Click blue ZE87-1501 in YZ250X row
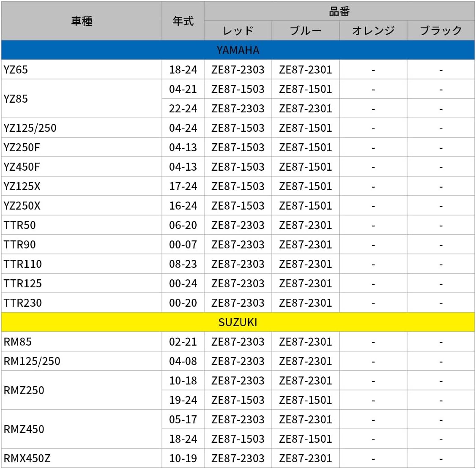This screenshot has height=469, width=476. 305,206
